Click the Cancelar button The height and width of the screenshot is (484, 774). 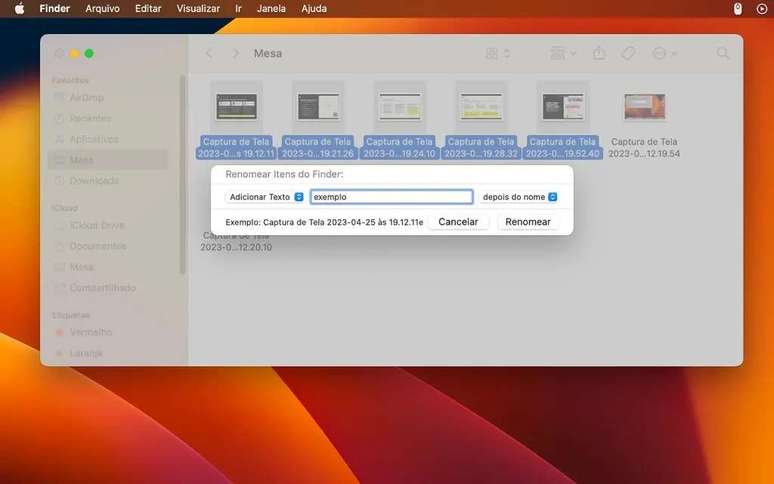pyautogui.click(x=458, y=222)
